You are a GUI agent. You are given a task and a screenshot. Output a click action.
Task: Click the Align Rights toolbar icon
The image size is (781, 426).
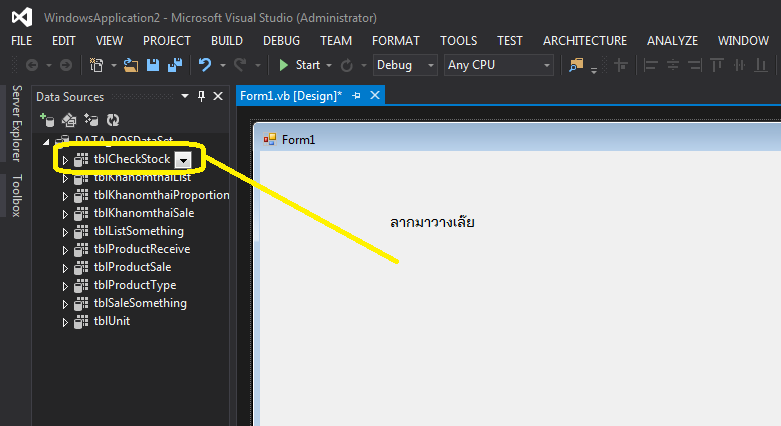coord(694,65)
